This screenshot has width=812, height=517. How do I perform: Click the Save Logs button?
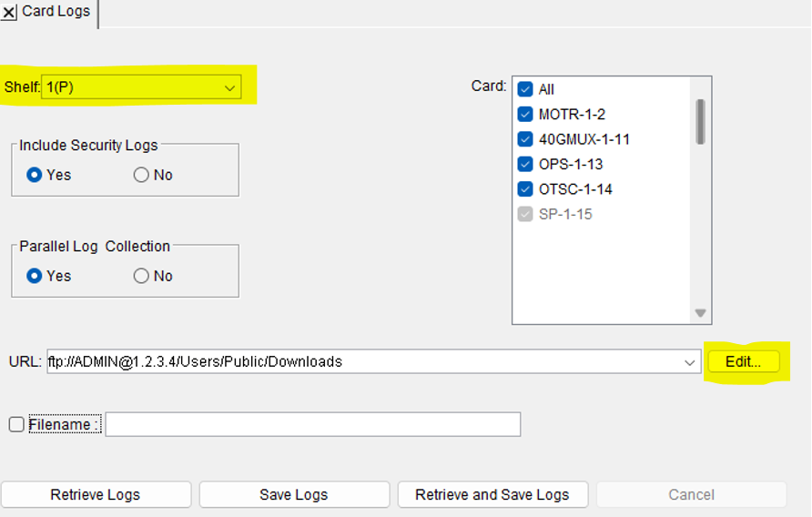tap(294, 495)
